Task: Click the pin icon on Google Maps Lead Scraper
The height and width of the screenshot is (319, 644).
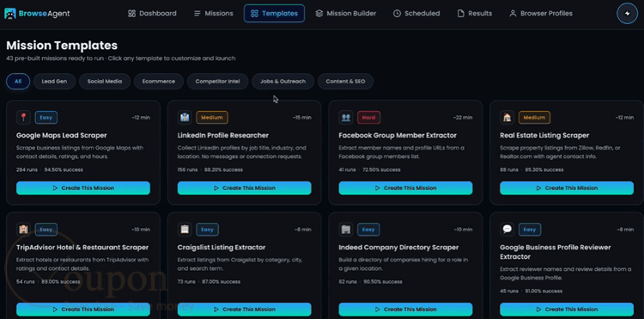Action: (23, 118)
